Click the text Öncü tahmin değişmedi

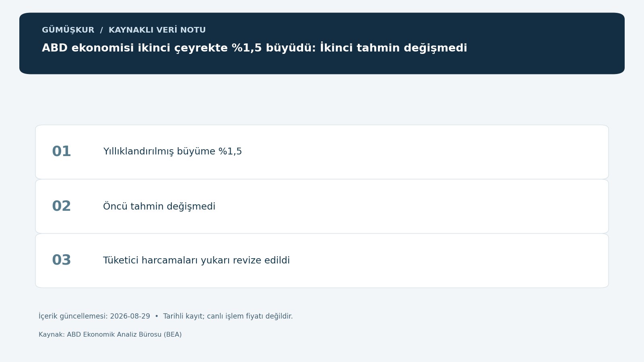159,206
